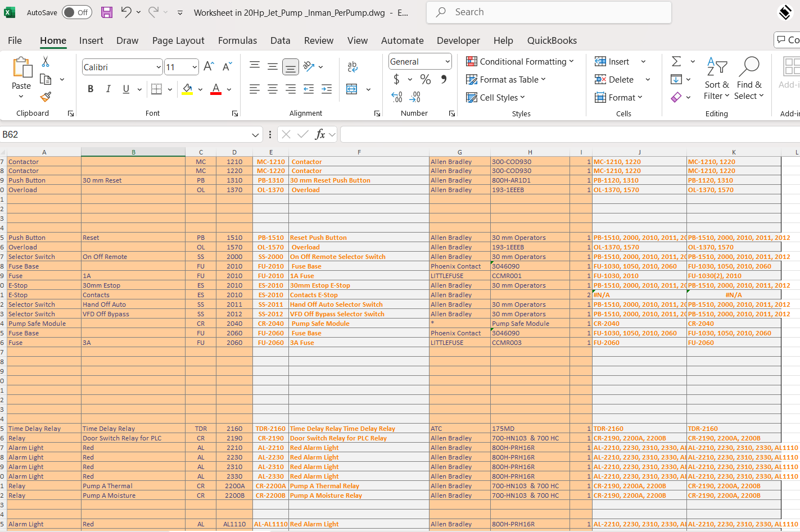The width and height of the screenshot is (800, 532).
Task: Click the Sort & Filter button
Action: tap(716, 79)
